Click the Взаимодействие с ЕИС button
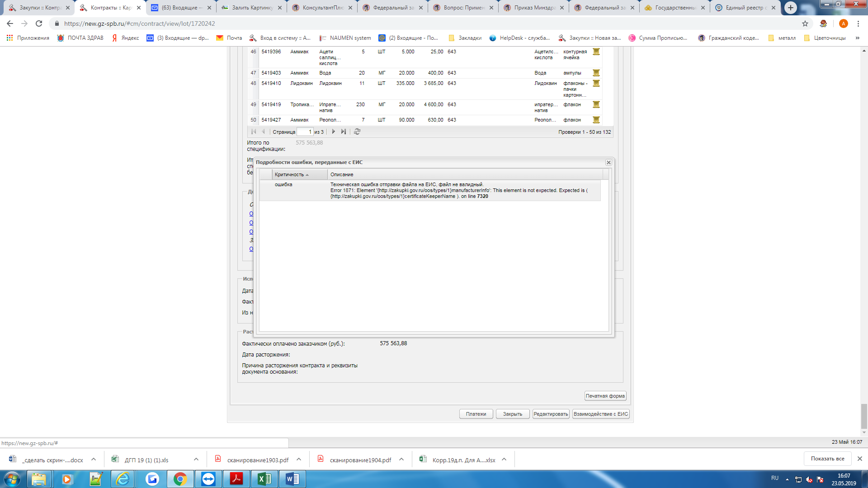The image size is (868, 488). coord(600,414)
